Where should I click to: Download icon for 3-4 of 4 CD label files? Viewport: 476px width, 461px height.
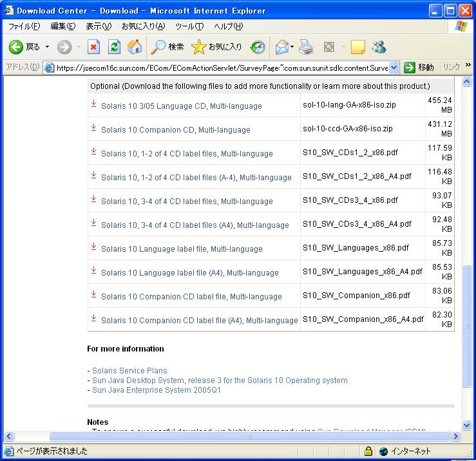(94, 199)
